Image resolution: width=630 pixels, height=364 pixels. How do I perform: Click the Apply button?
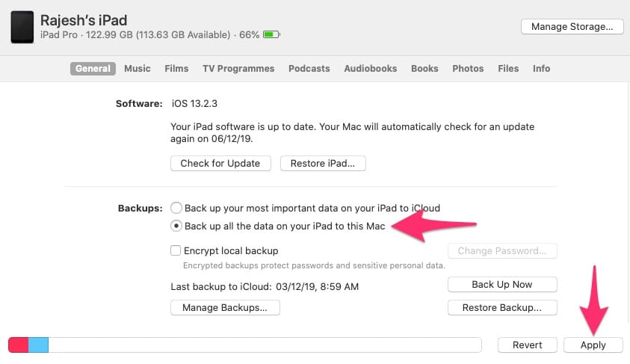[x=593, y=345]
